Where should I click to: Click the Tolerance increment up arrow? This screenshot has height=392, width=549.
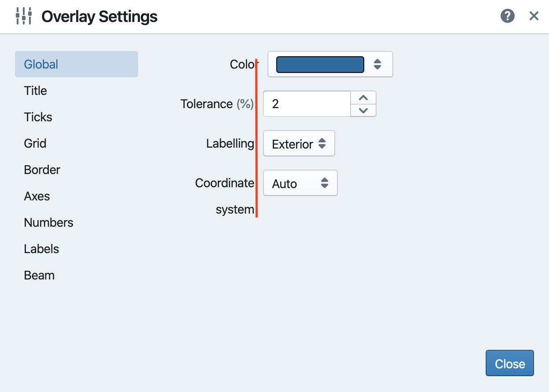363,98
